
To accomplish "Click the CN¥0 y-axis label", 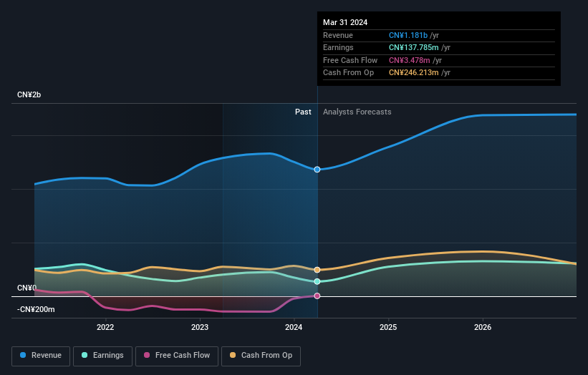I will click(27, 288).
